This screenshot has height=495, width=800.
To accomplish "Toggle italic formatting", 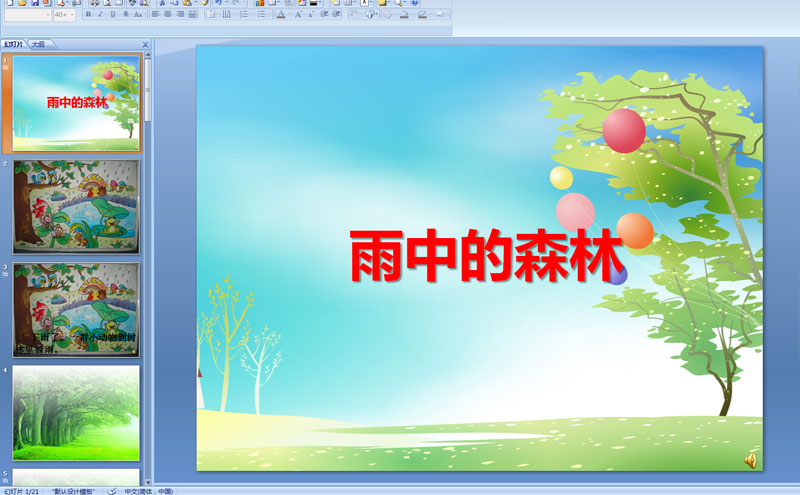I will [101, 14].
